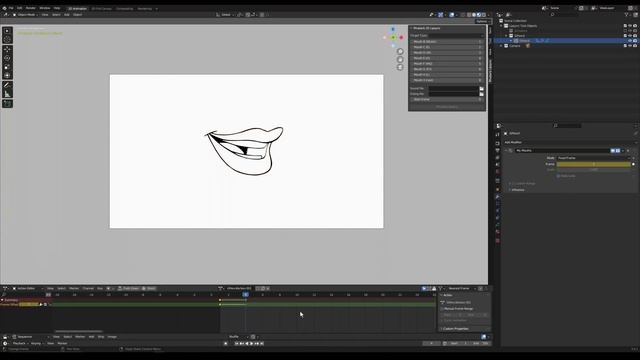Open the outliner filter funnel icon
This screenshot has height=360, width=640.
627,15
